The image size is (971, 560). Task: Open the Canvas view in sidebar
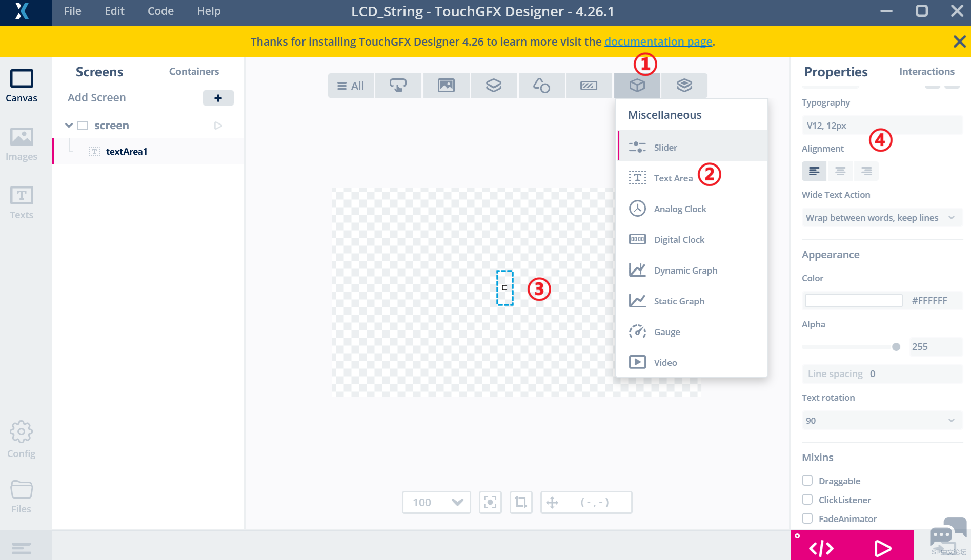tap(22, 86)
